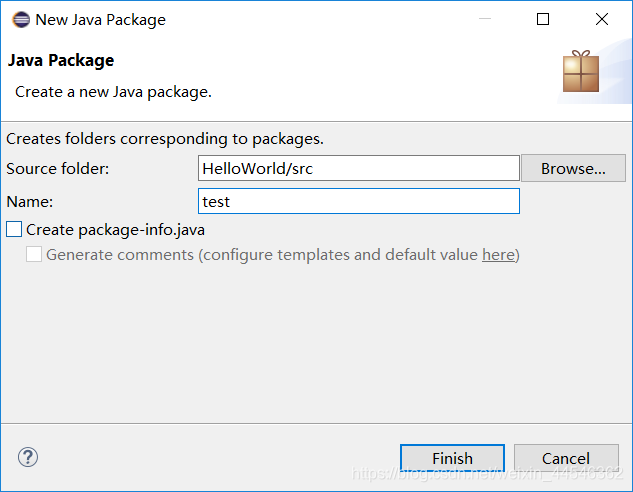
Task: Click the Eclipse icon in title bar
Action: (x=21, y=19)
